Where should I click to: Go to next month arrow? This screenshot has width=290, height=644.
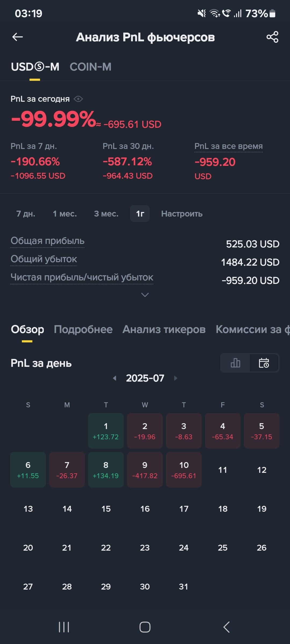(x=176, y=378)
